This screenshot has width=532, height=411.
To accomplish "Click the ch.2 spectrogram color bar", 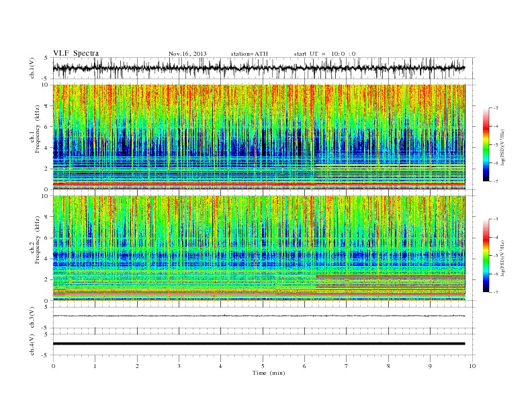I will pyautogui.click(x=486, y=255).
